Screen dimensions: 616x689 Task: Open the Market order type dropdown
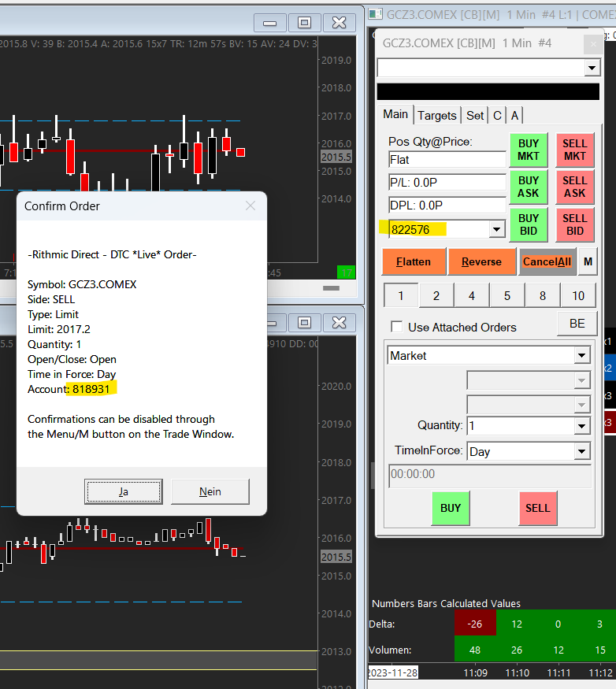coord(581,355)
